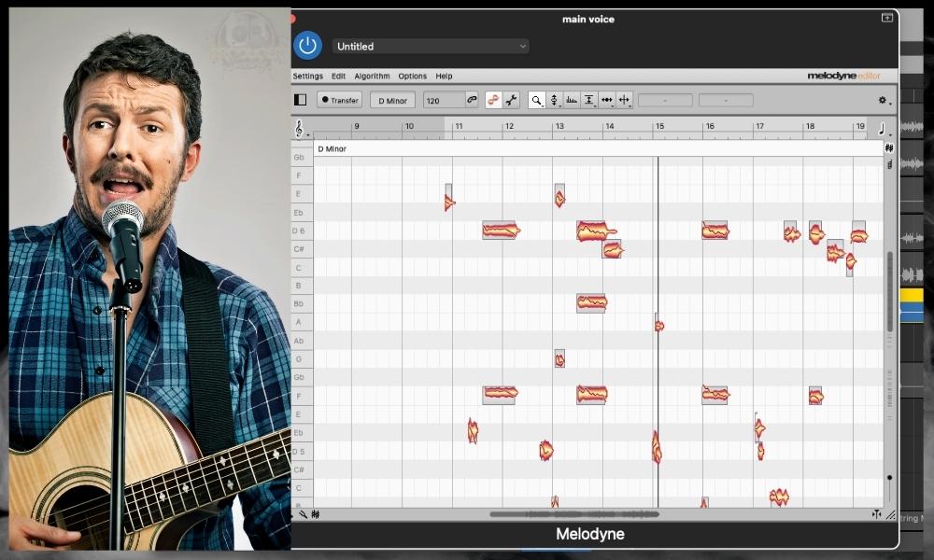Screen dimensions: 934x560
Task: Toggle the note-linked blobs mode icon
Action: 493,100
